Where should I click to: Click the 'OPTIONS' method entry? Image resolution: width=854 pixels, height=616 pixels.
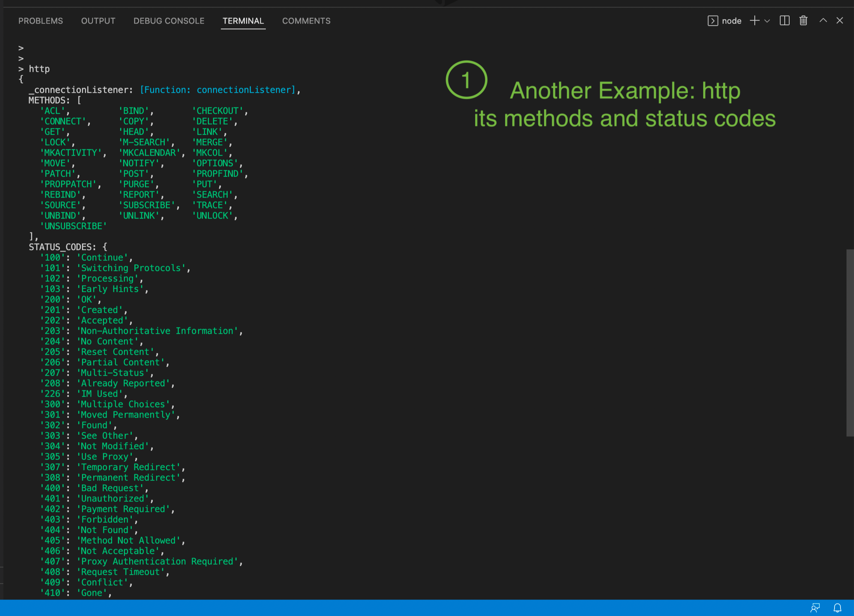point(217,164)
